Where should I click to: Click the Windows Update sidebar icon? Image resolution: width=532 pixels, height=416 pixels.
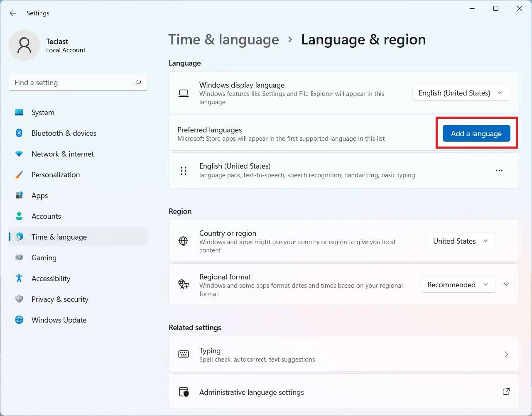point(19,320)
